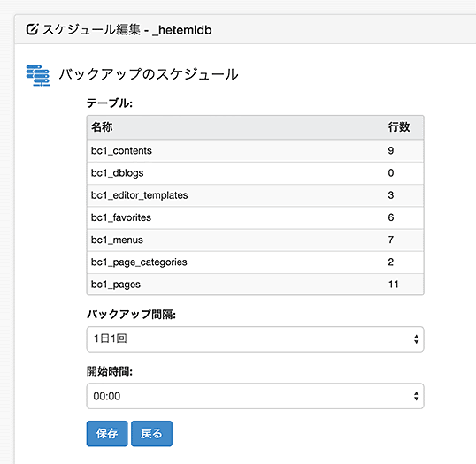Image resolution: width=476 pixels, height=464 pixels.
Task: Select the bc1_editor_templates table row
Action: click(255, 195)
